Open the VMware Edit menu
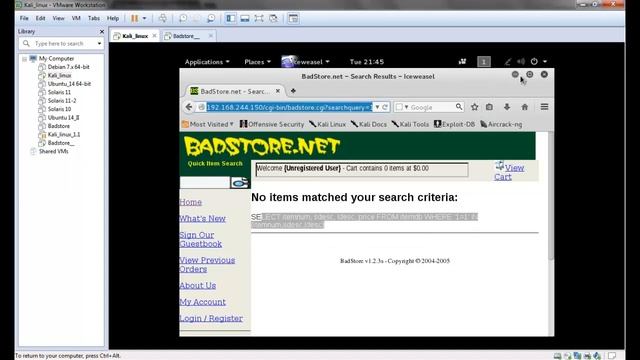640x360 pixels. point(40,18)
